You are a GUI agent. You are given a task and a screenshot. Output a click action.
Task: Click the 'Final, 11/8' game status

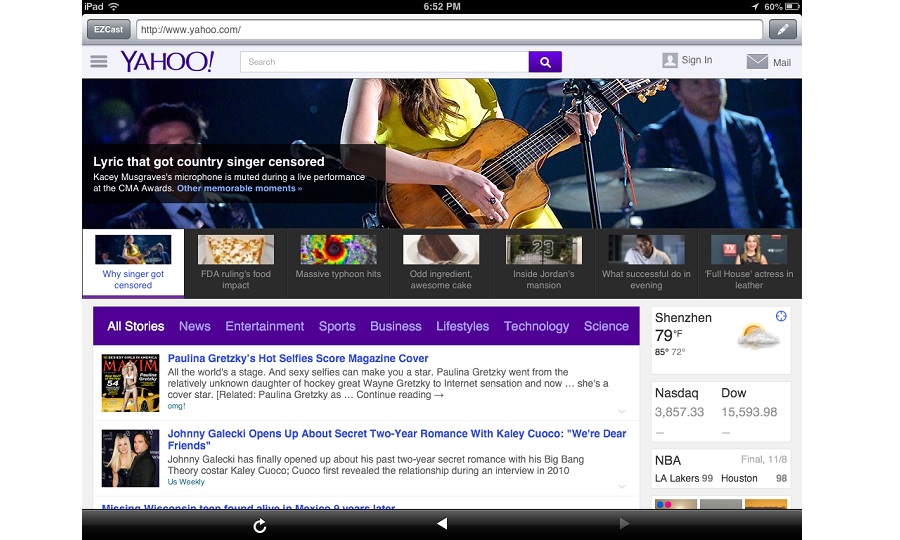763,460
